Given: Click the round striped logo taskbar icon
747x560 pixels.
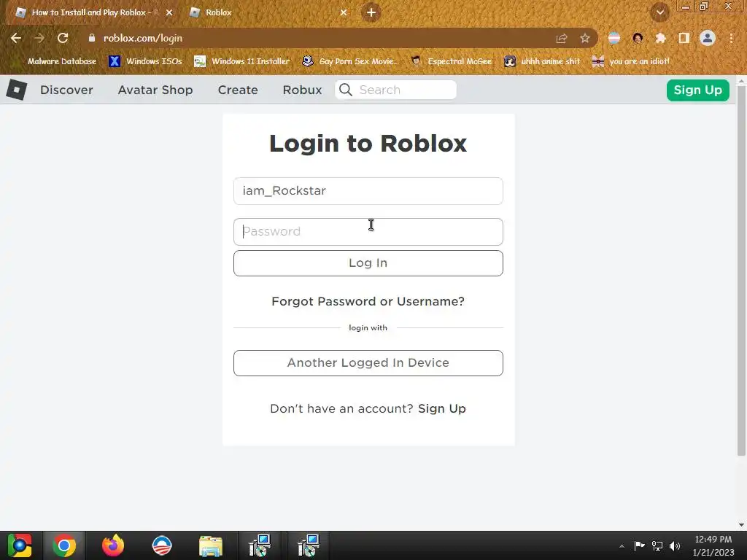Looking at the screenshot, I should [162, 545].
